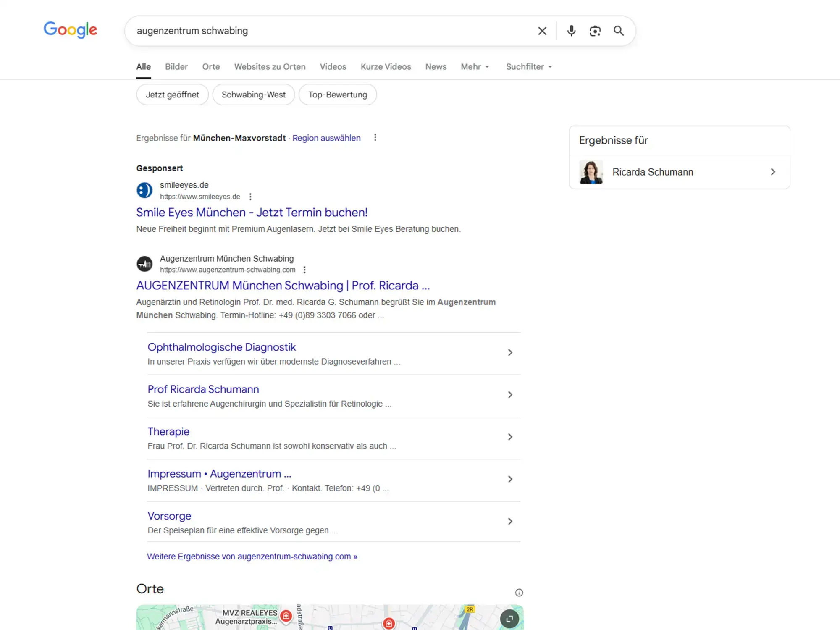Image resolution: width=840 pixels, height=630 pixels.
Task: Toggle the Top-Bewertung filter chip
Action: tap(337, 94)
